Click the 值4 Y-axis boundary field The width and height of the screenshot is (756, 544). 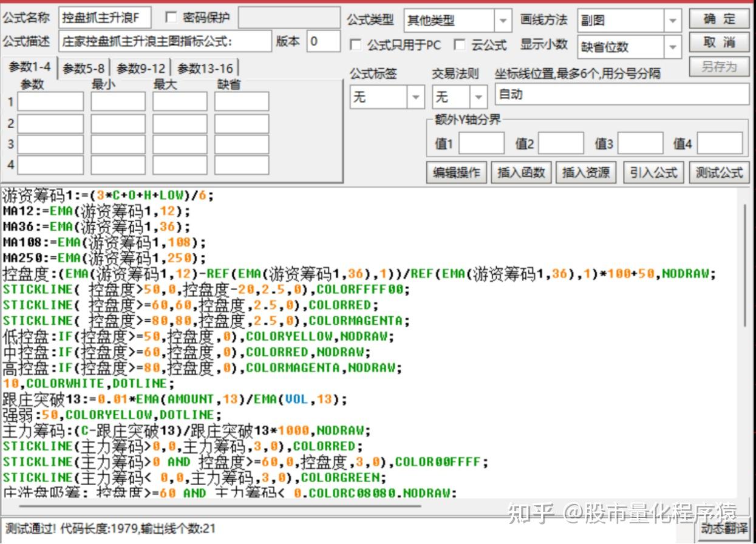720,144
